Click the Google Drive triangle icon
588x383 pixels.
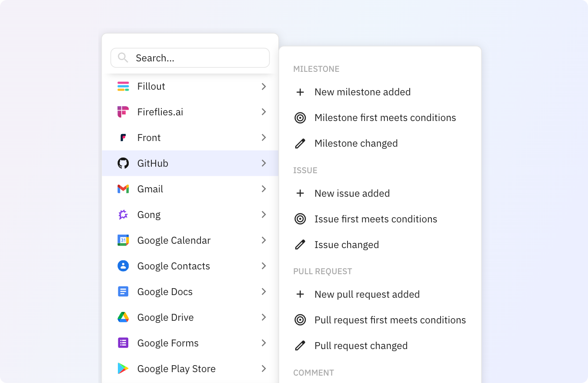pyautogui.click(x=123, y=317)
